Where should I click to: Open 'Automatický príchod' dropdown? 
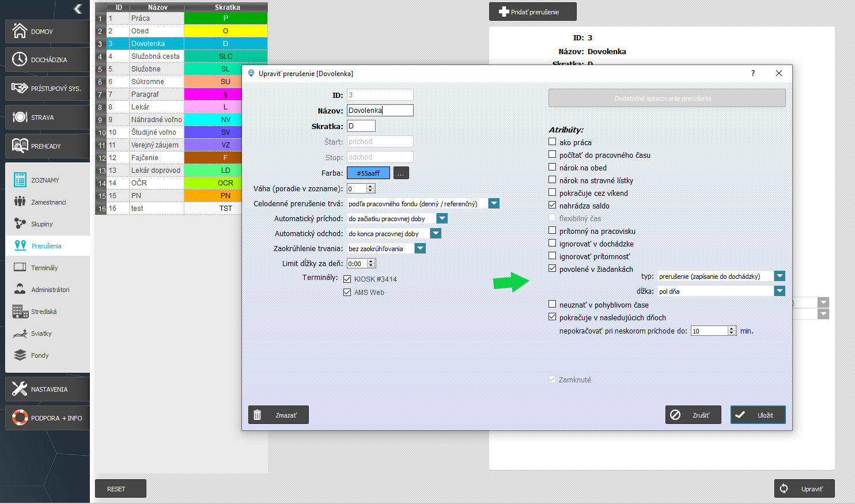point(442,218)
